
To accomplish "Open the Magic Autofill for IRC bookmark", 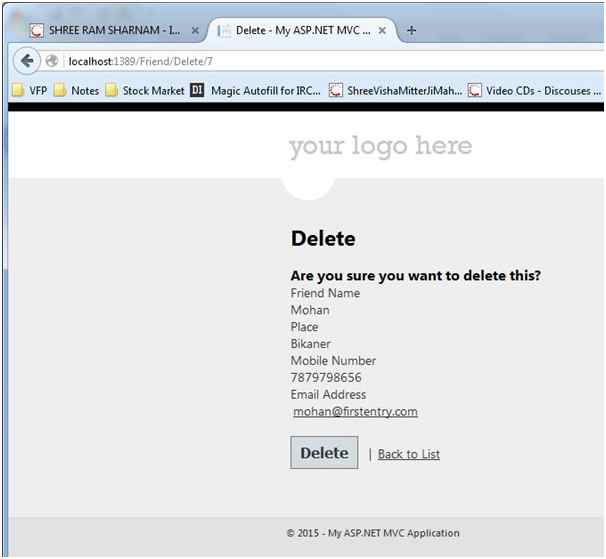I will click(255, 90).
